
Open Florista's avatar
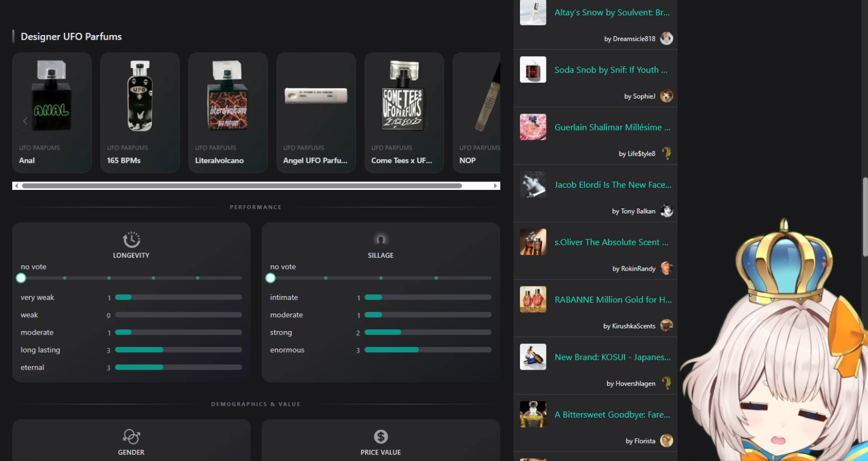point(666,441)
